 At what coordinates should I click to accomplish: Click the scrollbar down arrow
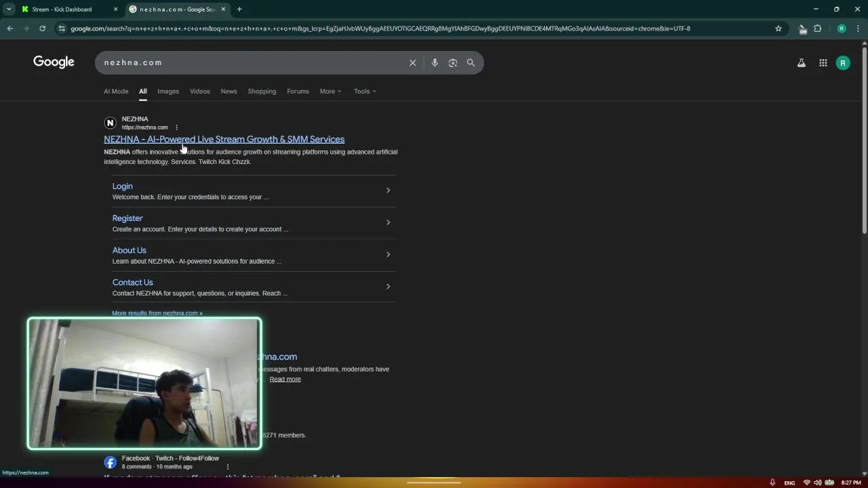864,474
